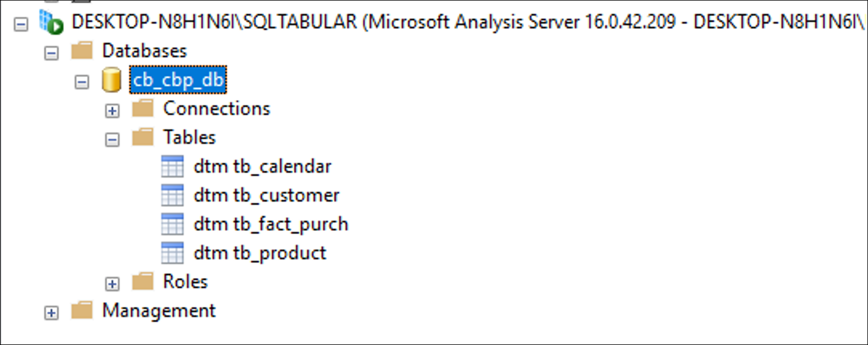The height and width of the screenshot is (345, 868).
Task: Collapse the SQLTABULAR server node
Action: [x=21, y=25]
